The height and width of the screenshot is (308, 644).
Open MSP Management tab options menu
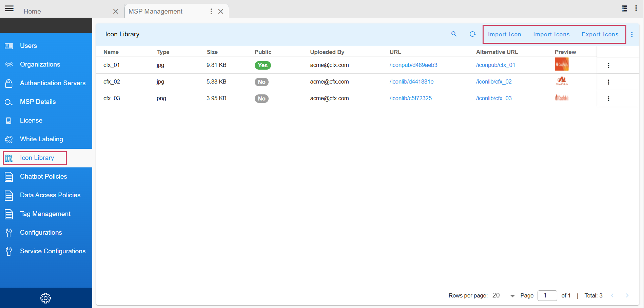pos(211,12)
